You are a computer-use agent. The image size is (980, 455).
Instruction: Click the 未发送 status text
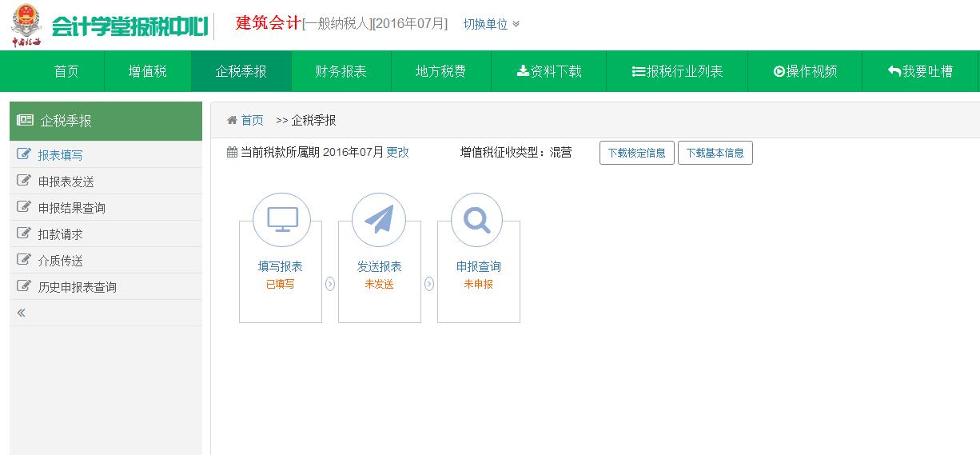(x=379, y=284)
